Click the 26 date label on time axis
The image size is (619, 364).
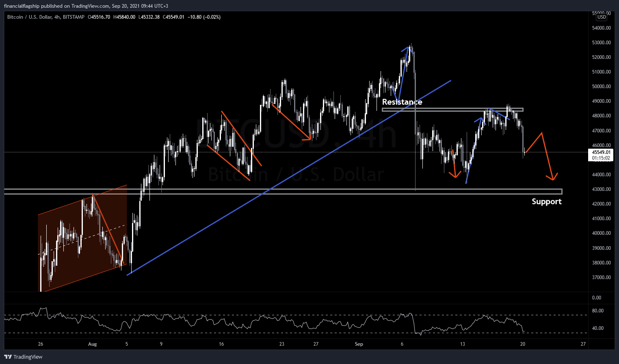pos(41,344)
